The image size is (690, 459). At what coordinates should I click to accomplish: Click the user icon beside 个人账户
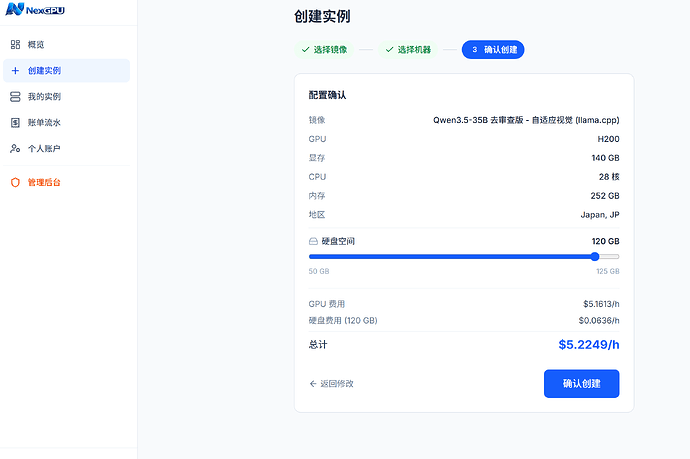15,148
